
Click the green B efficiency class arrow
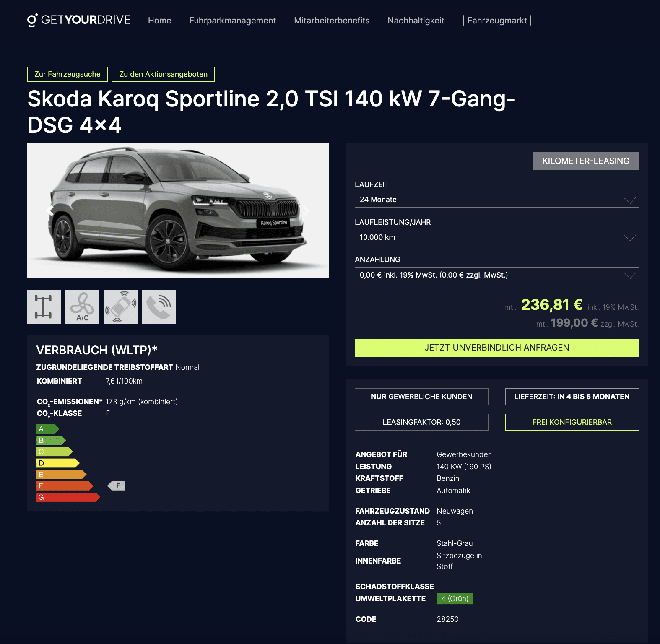[51, 440]
